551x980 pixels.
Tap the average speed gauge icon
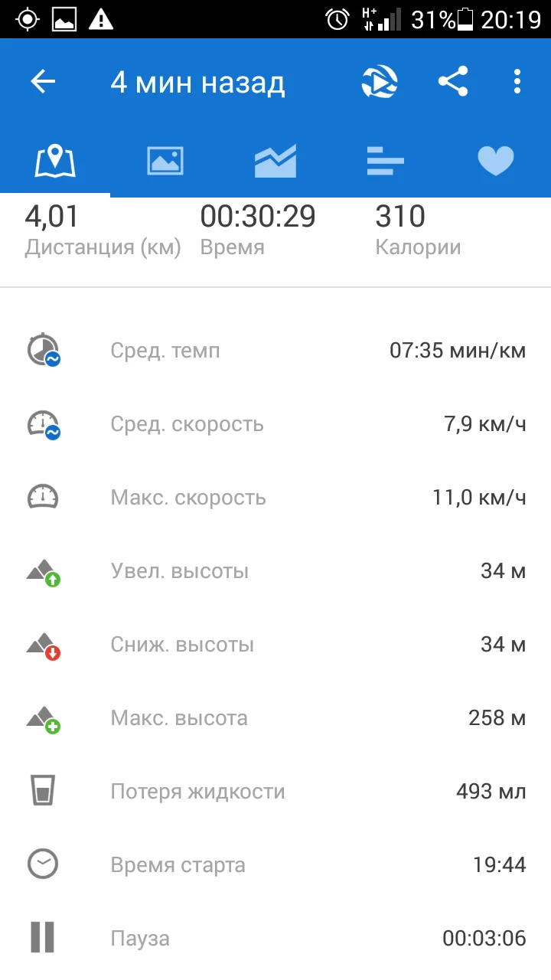tap(44, 424)
